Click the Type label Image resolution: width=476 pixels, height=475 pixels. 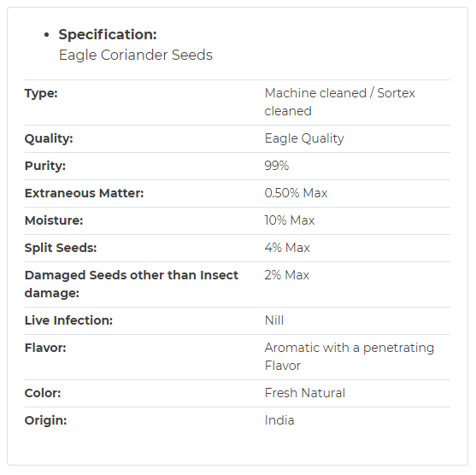click(x=41, y=93)
